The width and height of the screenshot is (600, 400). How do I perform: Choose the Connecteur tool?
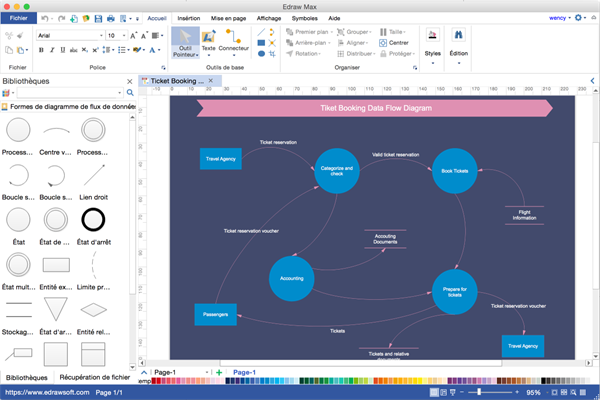pyautogui.click(x=234, y=40)
